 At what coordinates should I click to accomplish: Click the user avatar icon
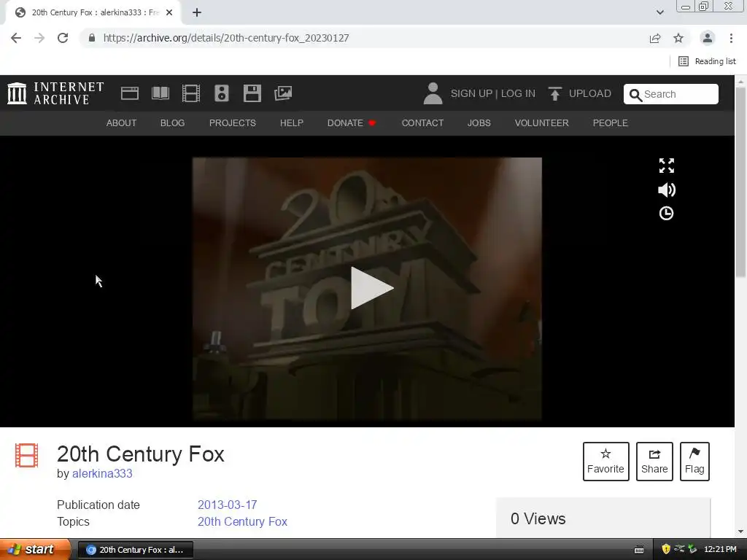(433, 93)
